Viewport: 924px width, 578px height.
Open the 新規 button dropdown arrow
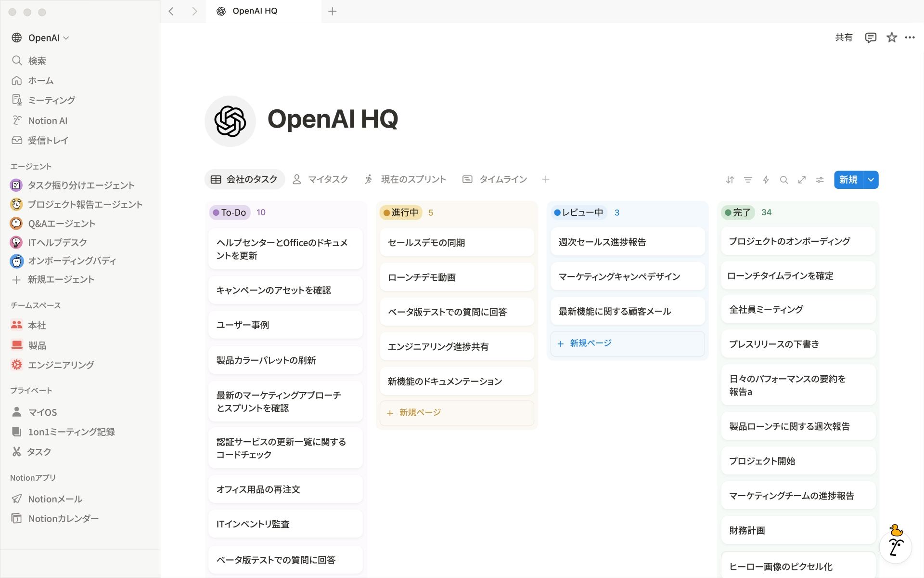point(871,180)
